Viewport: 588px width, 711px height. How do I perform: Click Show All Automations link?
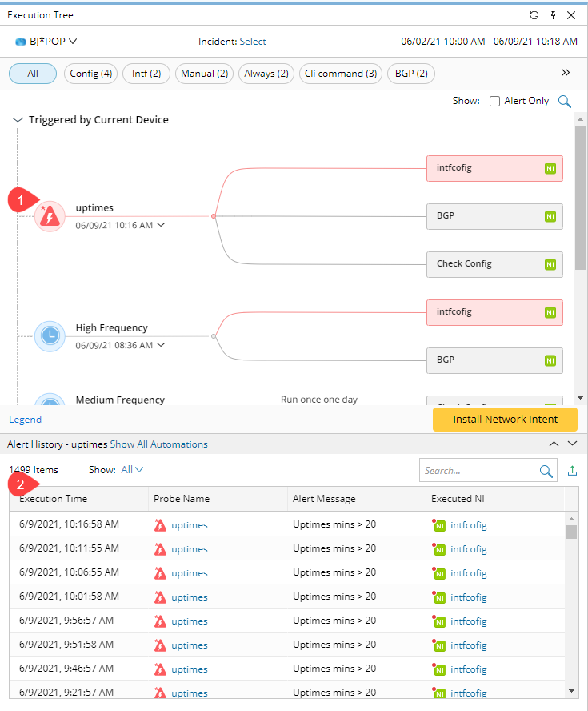(x=159, y=444)
